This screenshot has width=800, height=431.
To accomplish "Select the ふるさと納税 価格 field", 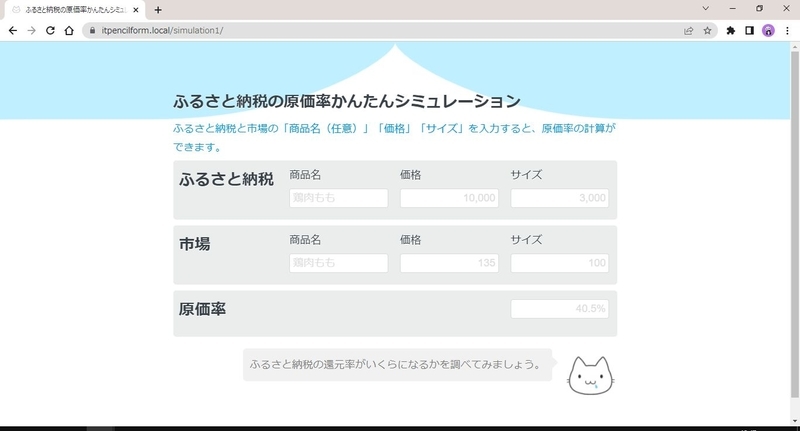I will click(x=449, y=198).
